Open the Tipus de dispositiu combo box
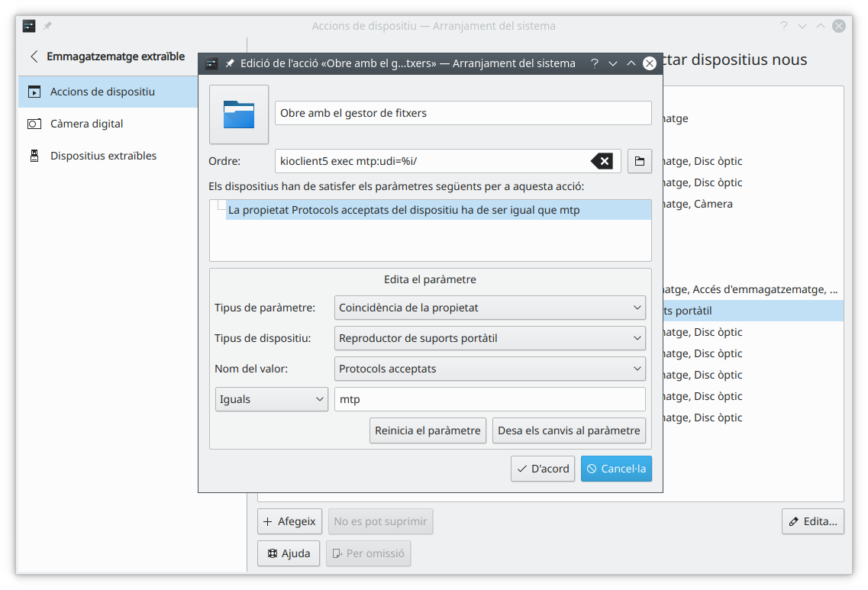The height and width of the screenshot is (590, 868). coord(490,338)
